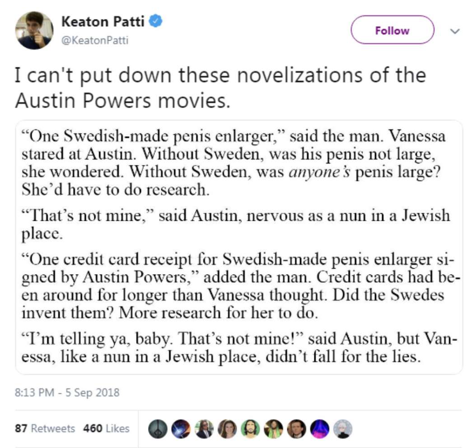Click the @KeatonPatti handle

[x=94, y=41]
